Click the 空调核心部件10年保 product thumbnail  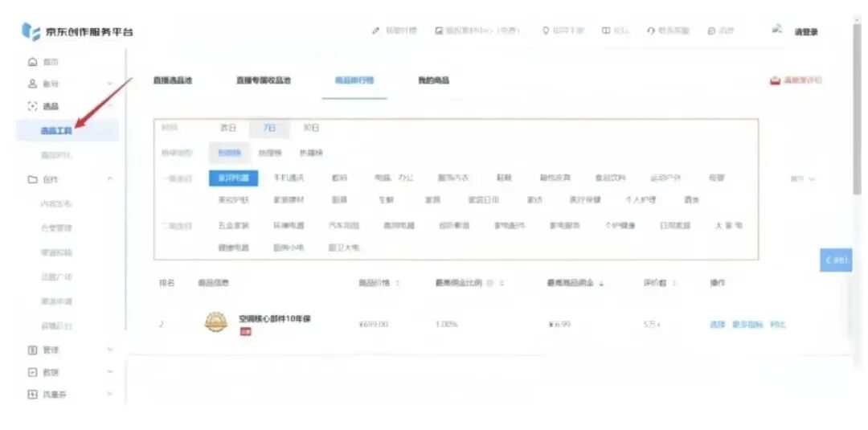pyautogui.click(x=215, y=323)
